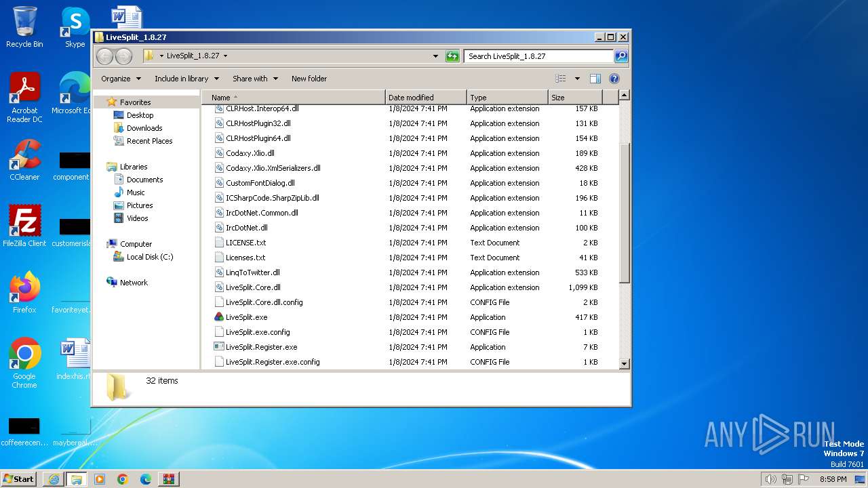Select the IrcDotNet.Common.dll file name

coord(262,213)
